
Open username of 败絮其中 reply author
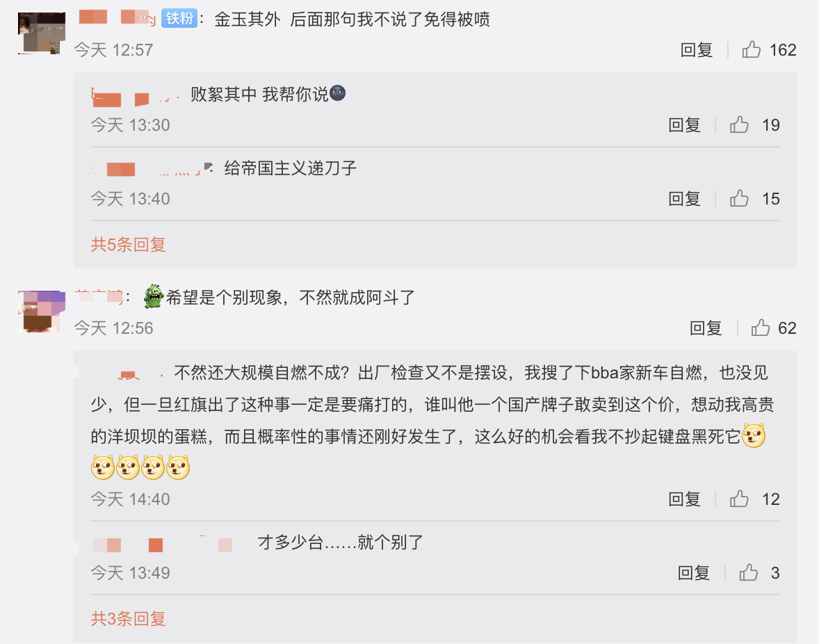(136, 96)
